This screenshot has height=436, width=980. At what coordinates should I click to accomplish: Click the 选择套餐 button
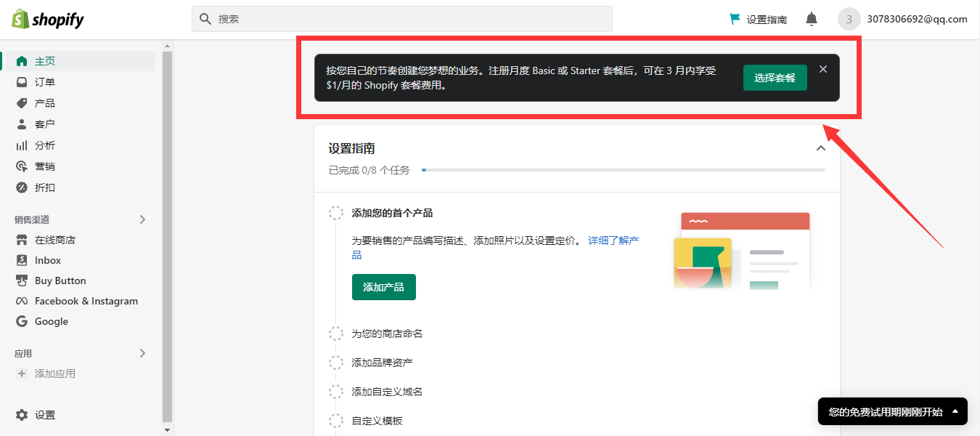(775, 76)
